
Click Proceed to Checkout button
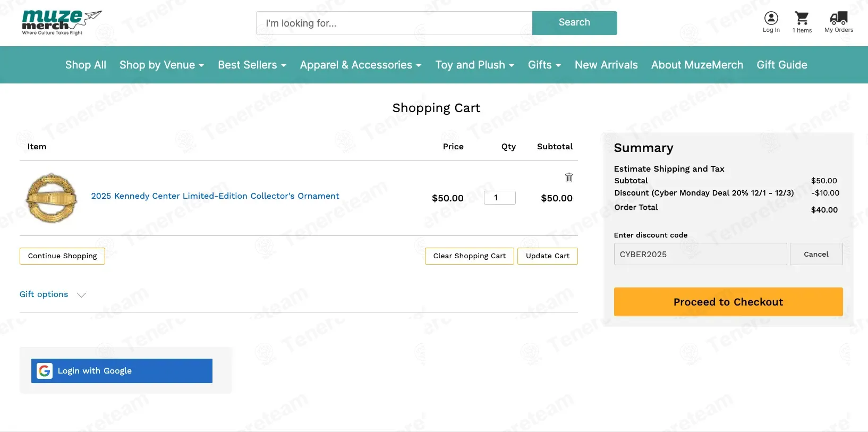[x=728, y=302]
